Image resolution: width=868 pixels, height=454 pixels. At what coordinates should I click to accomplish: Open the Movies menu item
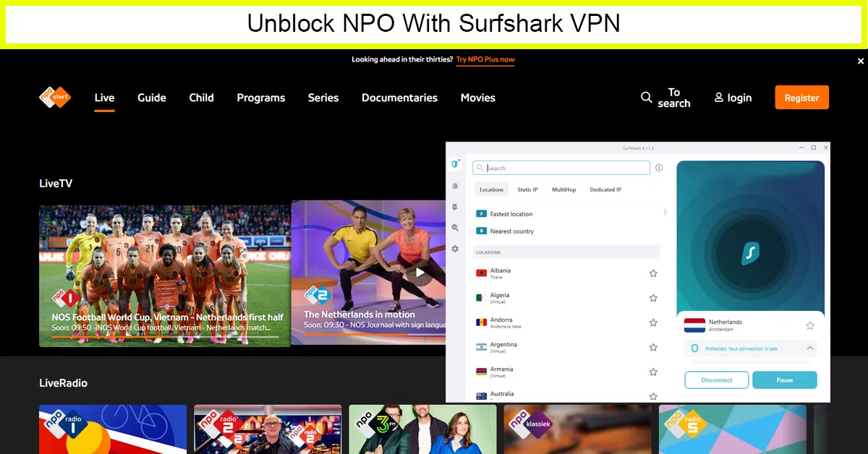478,98
